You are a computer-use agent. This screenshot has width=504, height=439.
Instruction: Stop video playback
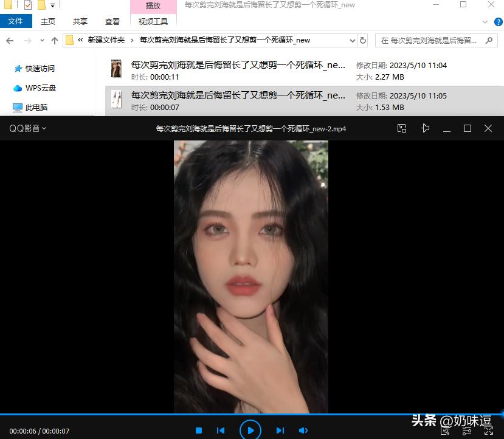199,429
